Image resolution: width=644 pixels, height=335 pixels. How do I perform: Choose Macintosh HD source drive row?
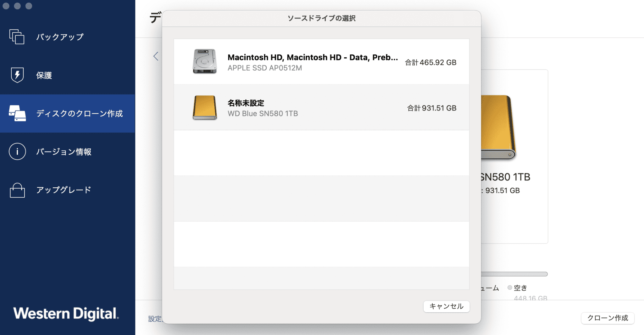(321, 62)
